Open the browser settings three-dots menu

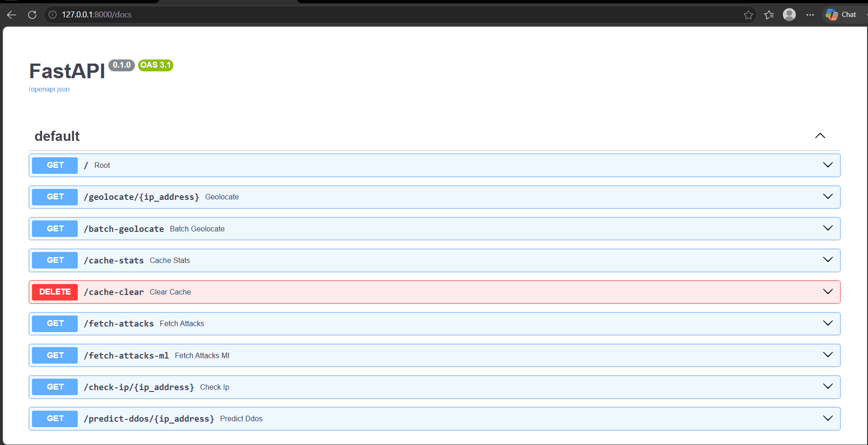click(x=810, y=15)
